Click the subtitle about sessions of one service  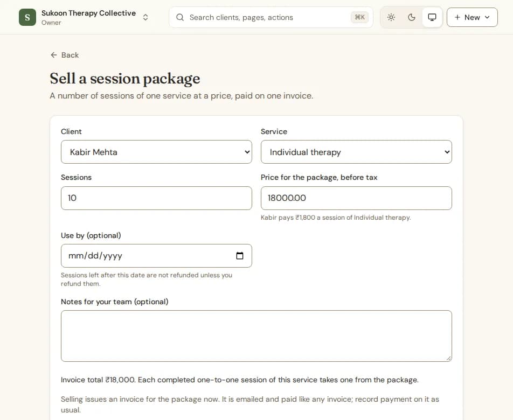tap(181, 96)
